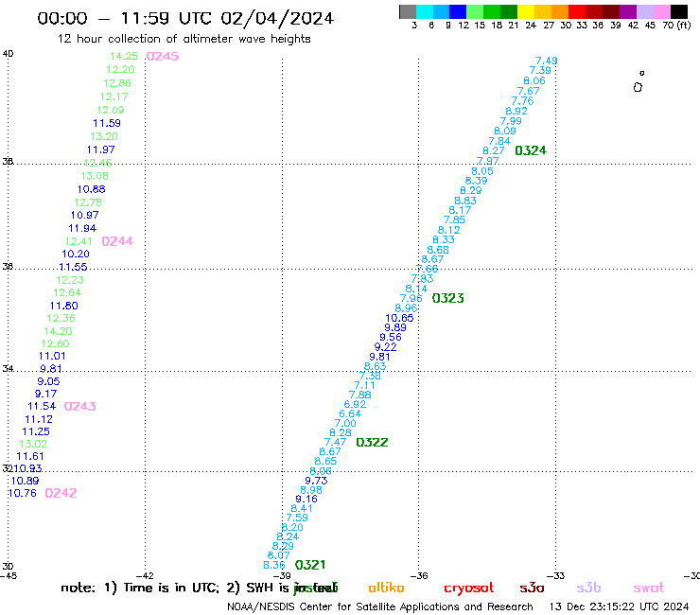Select the value 10.76 beside 0242

click(23, 494)
